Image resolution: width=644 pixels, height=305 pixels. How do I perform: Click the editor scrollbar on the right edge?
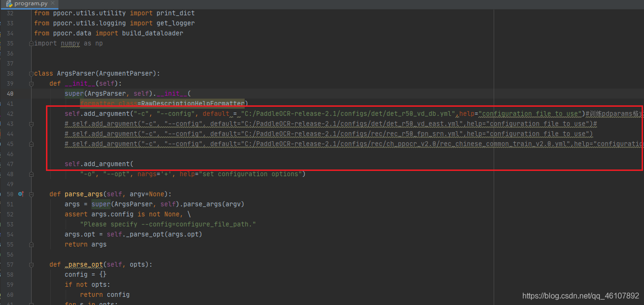(642, 144)
